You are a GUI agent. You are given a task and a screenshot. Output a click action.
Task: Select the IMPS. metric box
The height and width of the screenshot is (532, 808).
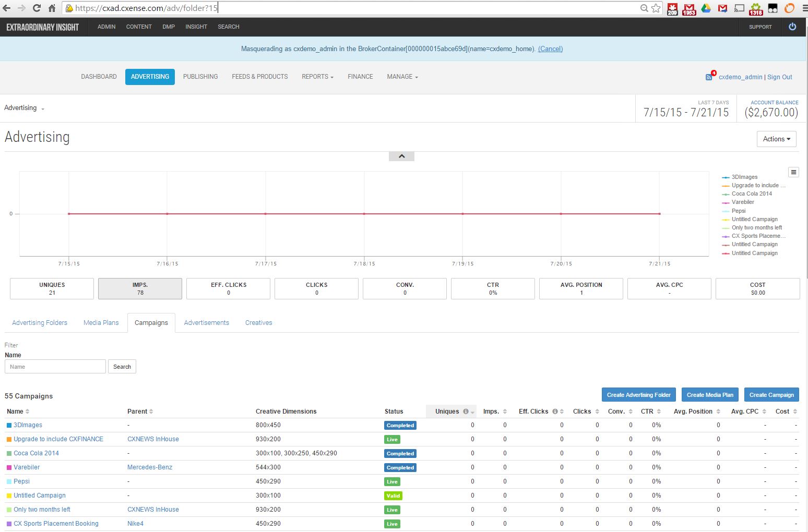[140, 288]
